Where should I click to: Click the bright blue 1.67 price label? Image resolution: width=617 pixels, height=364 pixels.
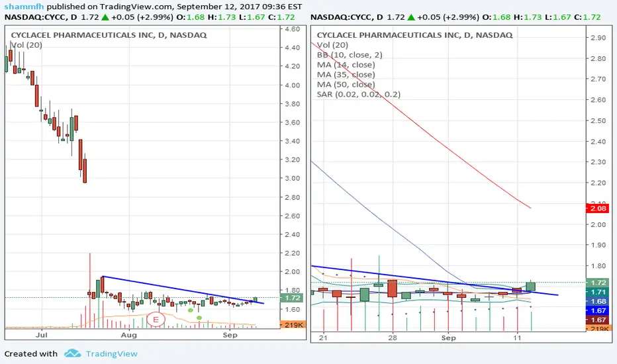coord(597,310)
